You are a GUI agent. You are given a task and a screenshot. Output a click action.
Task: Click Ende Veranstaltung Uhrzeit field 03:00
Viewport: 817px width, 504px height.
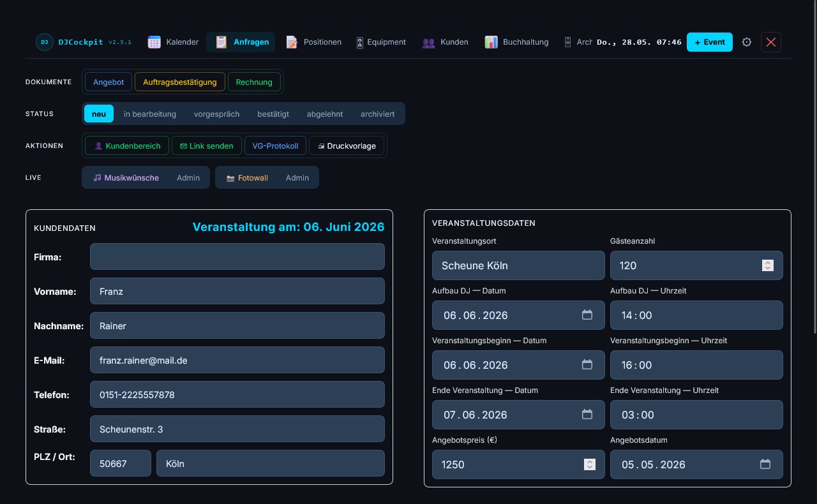696,415
